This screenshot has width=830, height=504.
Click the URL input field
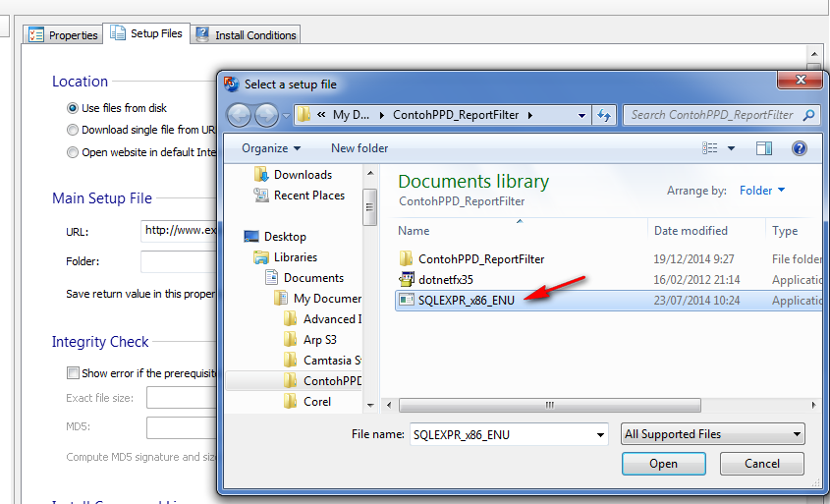pyautogui.click(x=179, y=231)
